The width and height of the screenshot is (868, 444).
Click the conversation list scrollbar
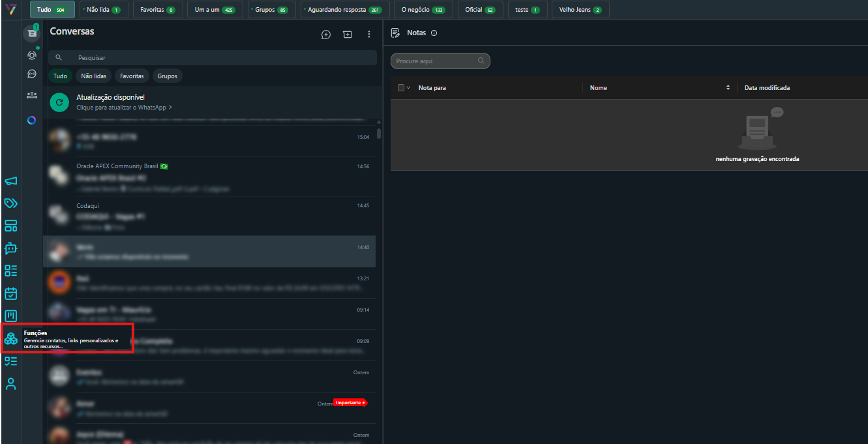point(380,134)
